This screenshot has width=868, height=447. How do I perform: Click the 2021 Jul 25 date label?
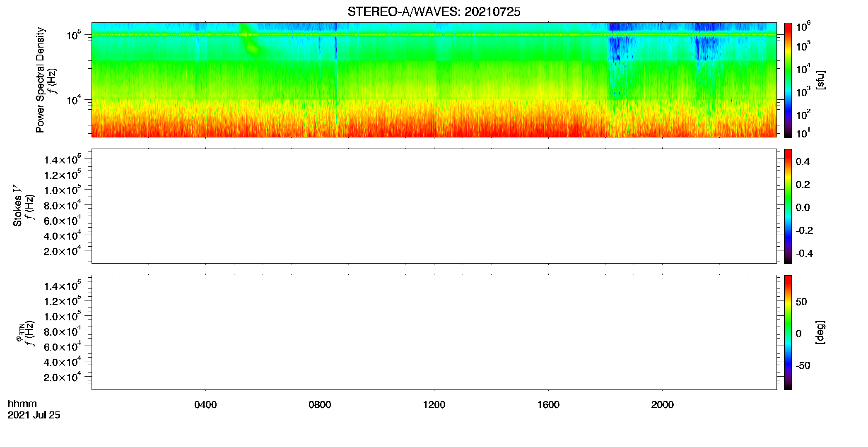pyautogui.click(x=34, y=415)
